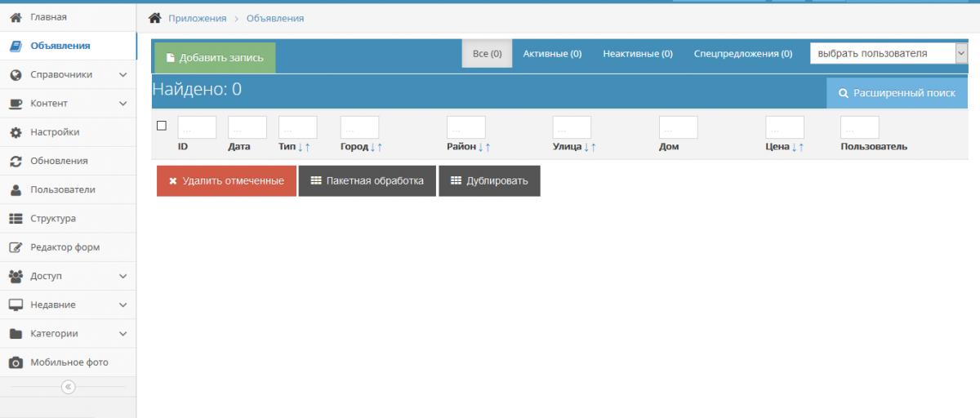This screenshot has height=418, width=980.
Task: Collapse the sidebar with the double-arrow icon
Action: coord(69,387)
